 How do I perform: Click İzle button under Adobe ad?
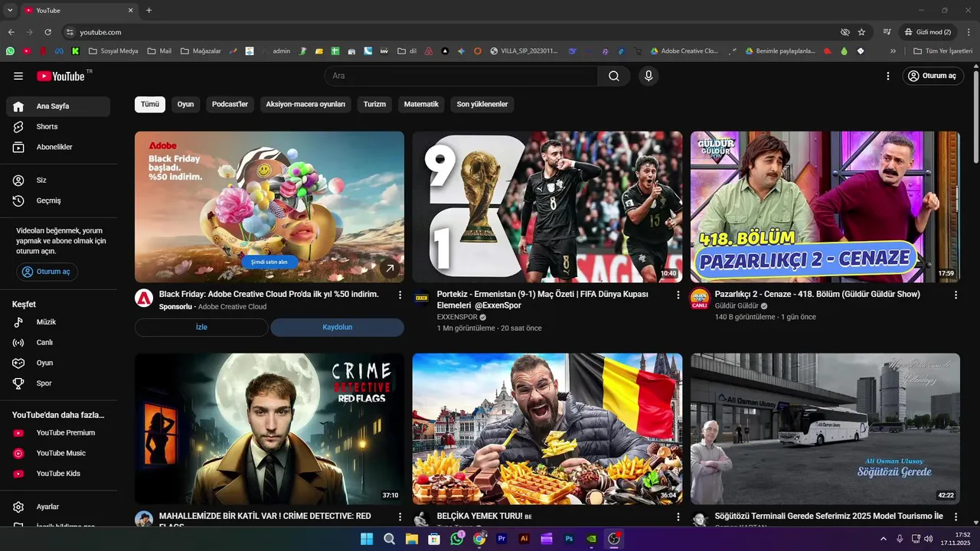click(201, 328)
